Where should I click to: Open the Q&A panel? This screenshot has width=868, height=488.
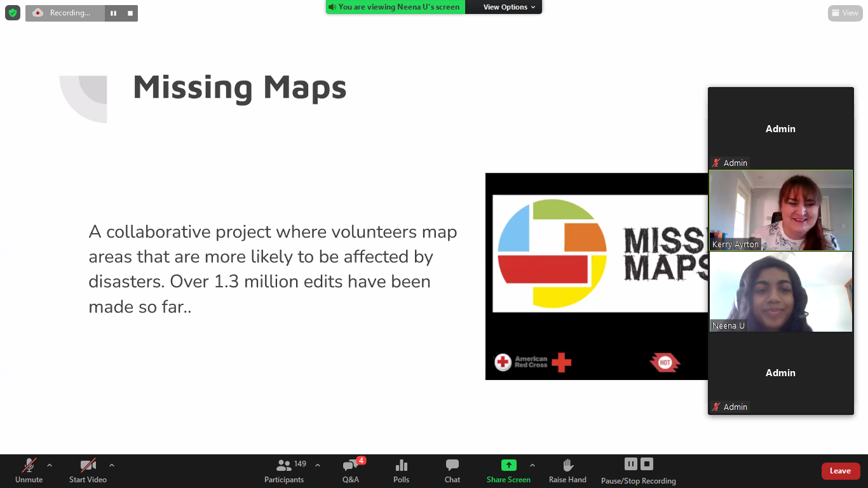[x=351, y=471]
